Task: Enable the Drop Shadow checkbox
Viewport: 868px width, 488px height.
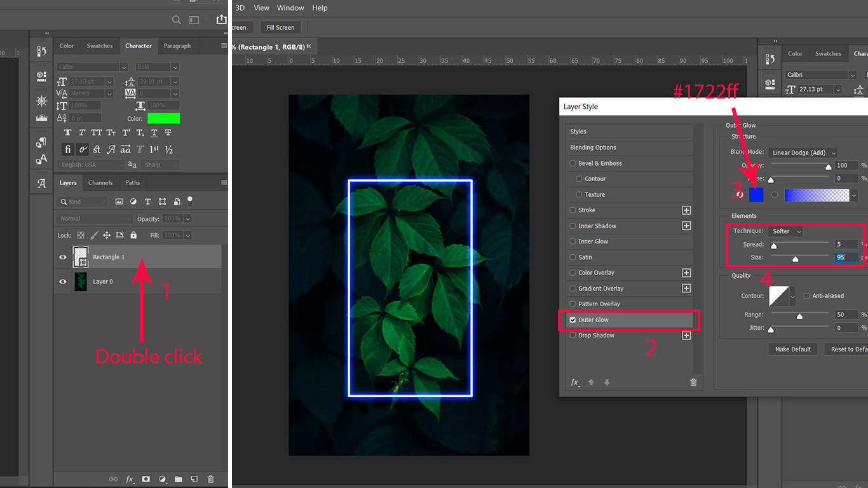Action: (x=573, y=335)
